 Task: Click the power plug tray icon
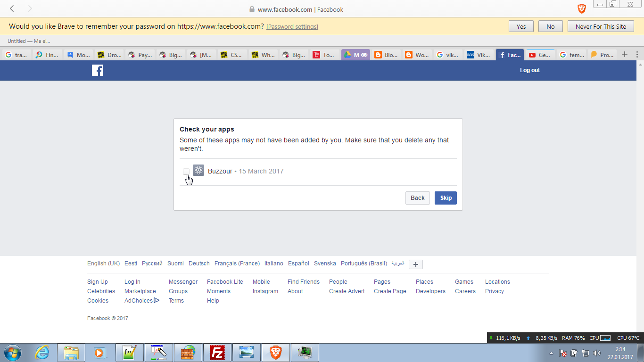click(574, 353)
